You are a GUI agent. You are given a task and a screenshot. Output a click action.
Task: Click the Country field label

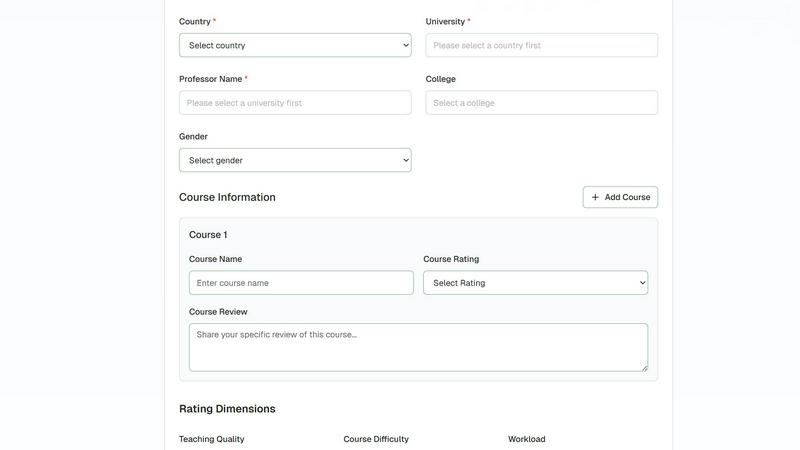coord(194,21)
